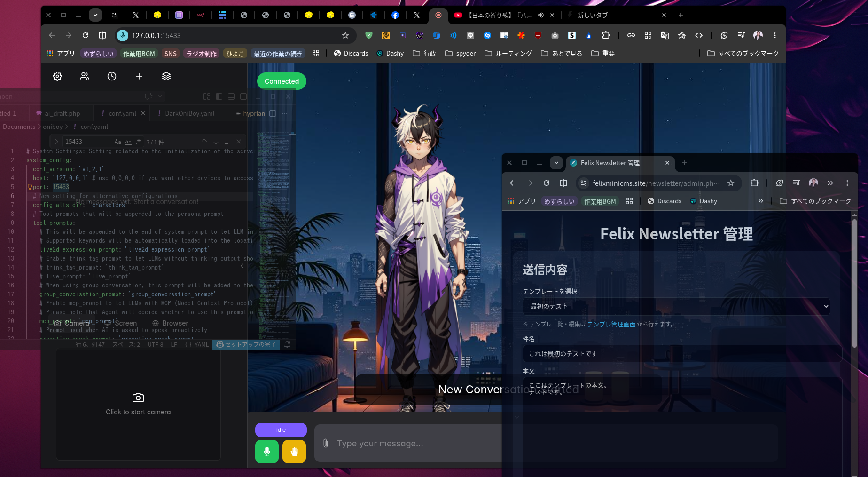Select the DarkOniBoy.yaml editor tab
The height and width of the screenshot is (477, 868).
pyautogui.click(x=189, y=113)
